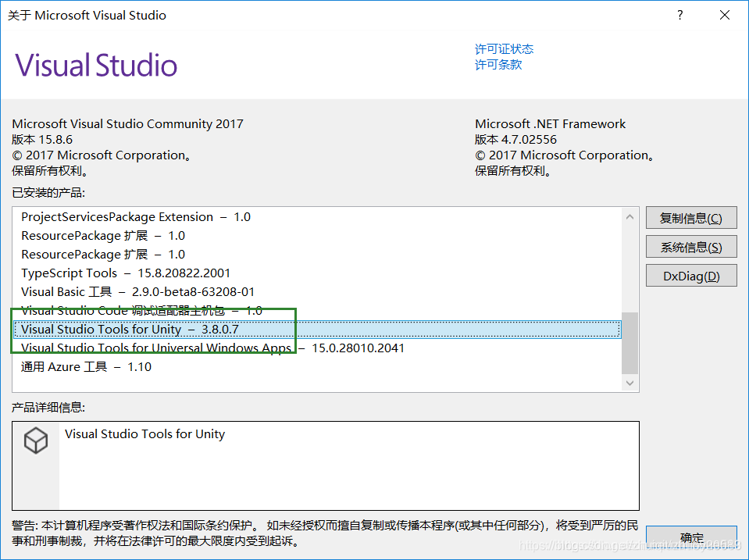The width and height of the screenshot is (749, 560).
Task: Confirm with the 确定 button
Action: [690, 538]
